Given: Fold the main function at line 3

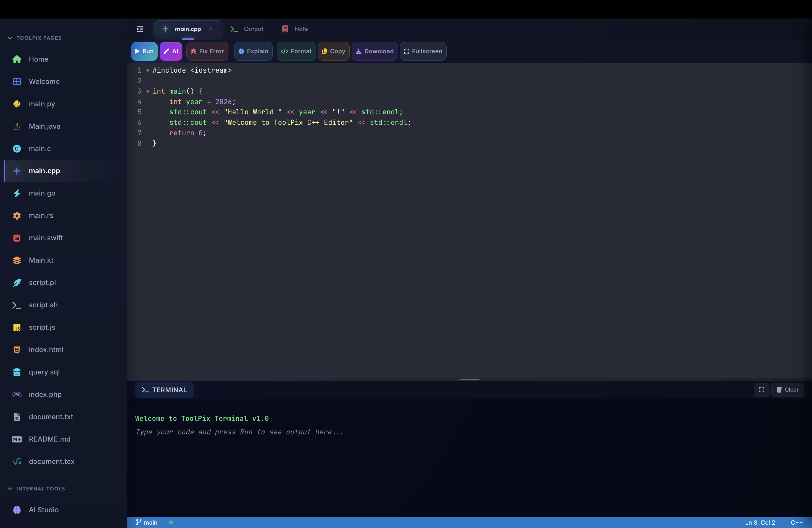Looking at the screenshot, I should (x=148, y=91).
